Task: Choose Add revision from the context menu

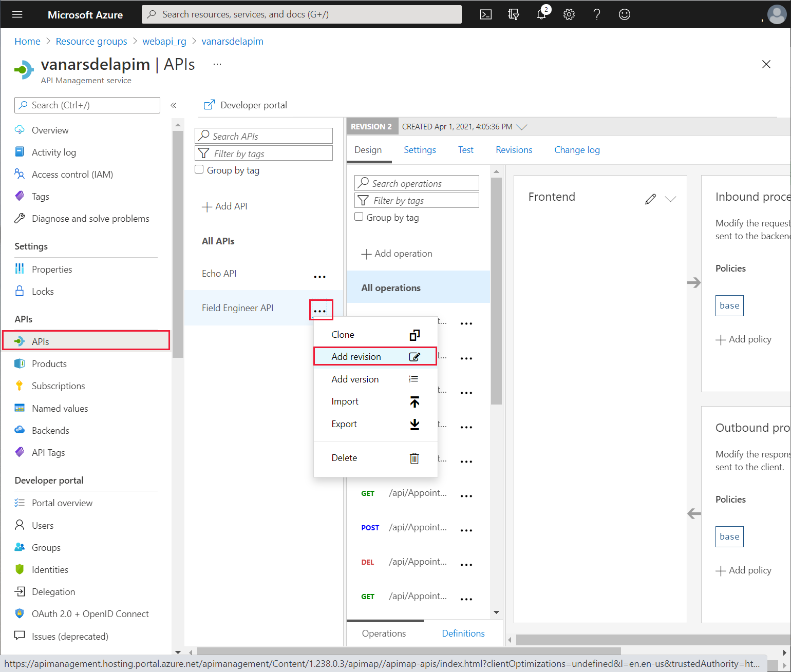Action: (x=375, y=357)
